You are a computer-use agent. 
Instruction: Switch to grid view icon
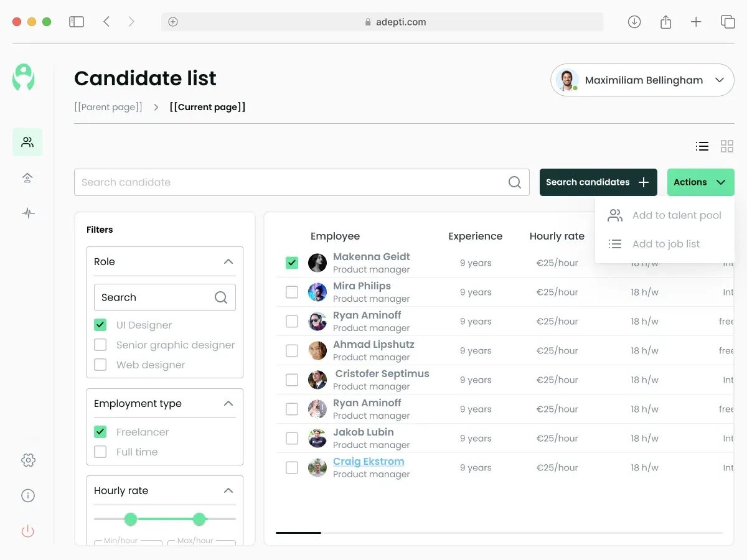click(727, 146)
